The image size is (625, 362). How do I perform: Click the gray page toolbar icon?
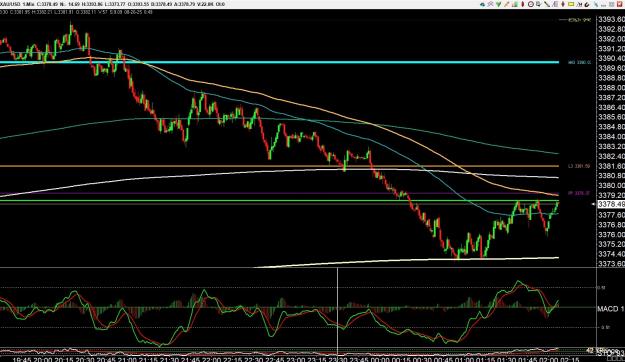[x=555, y=4]
